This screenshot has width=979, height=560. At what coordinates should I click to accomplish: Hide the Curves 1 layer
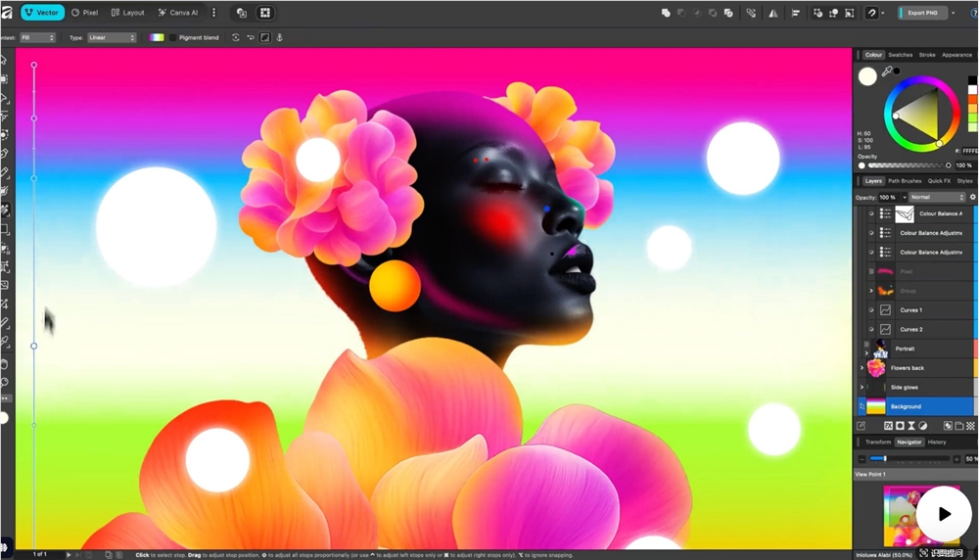coord(870,310)
